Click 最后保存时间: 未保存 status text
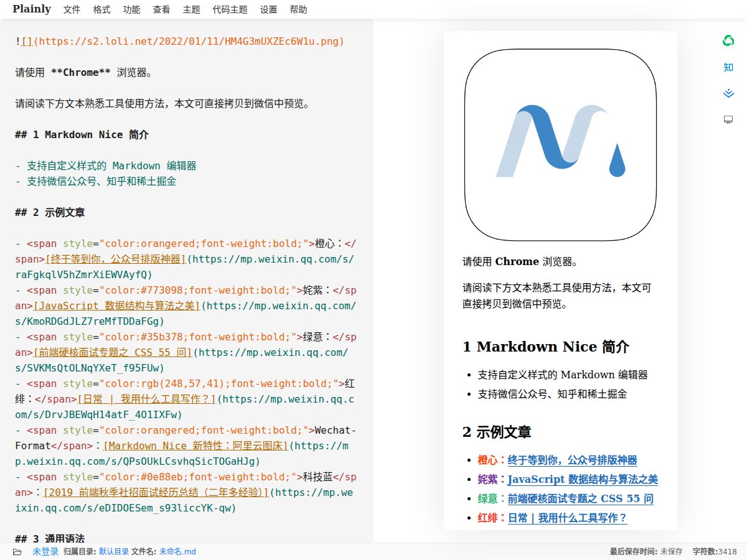 coord(646,552)
